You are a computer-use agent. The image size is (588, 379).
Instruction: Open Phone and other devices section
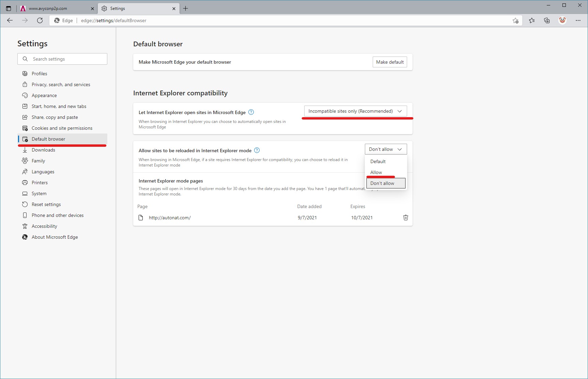tap(62, 215)
